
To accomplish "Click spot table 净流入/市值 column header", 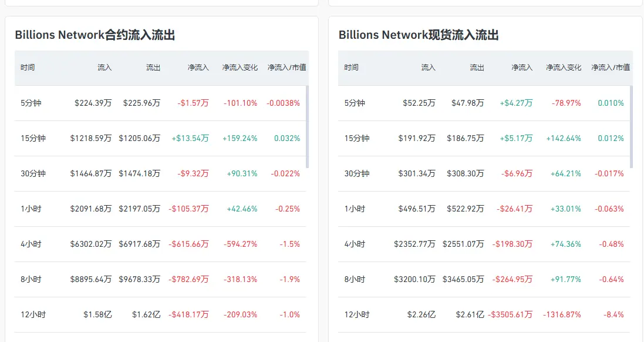I will [x=611, y=68].
